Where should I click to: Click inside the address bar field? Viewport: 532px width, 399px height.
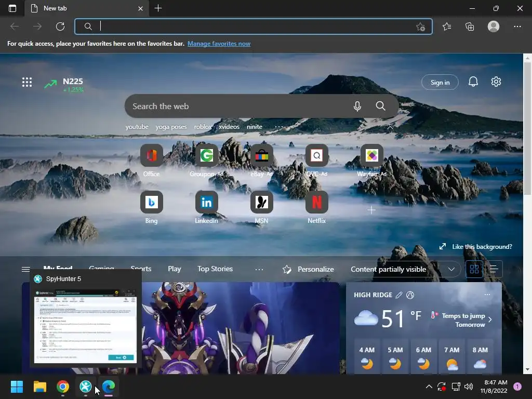tap(254, 26)
